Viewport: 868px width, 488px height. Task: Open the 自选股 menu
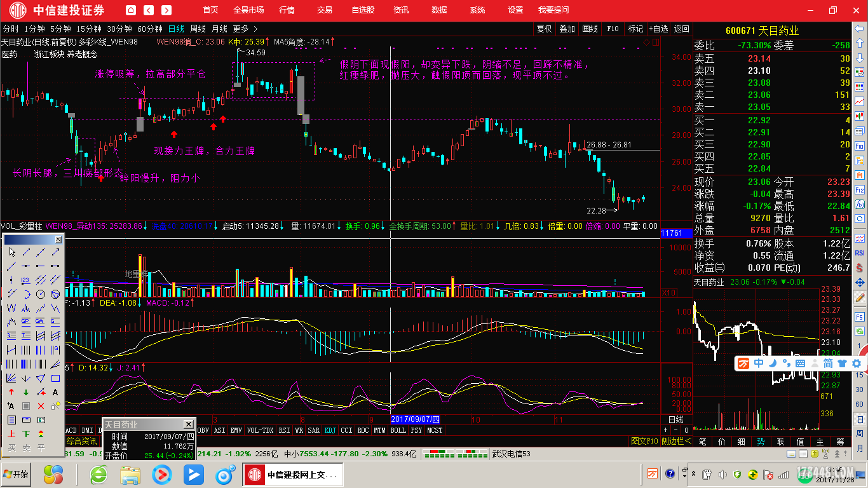(363, 10)
